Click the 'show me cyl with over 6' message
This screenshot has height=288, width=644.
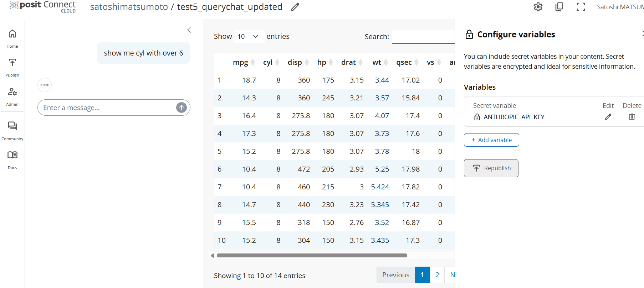[143, 53]
